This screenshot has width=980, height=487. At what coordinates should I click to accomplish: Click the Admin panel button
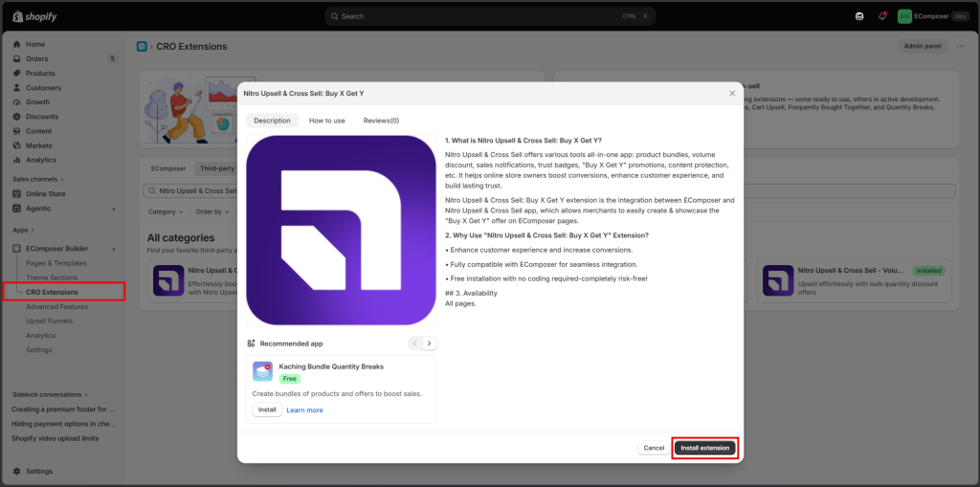pyautogui.click(x=923, y=46)
